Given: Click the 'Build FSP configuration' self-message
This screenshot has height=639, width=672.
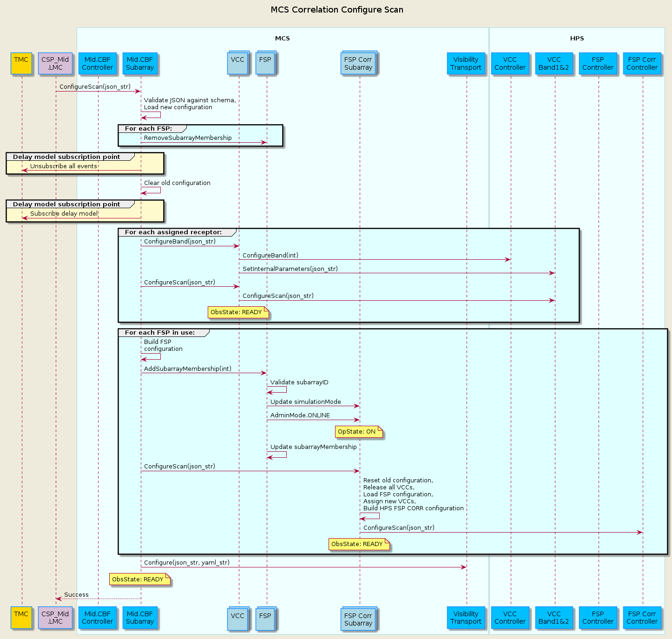Looking at the screenshot, I should coord(163,345).
